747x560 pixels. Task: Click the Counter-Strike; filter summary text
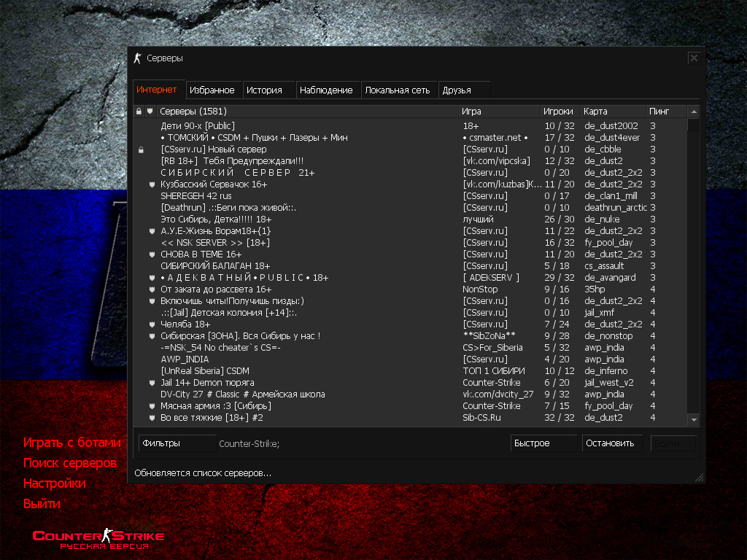point(249,444)
